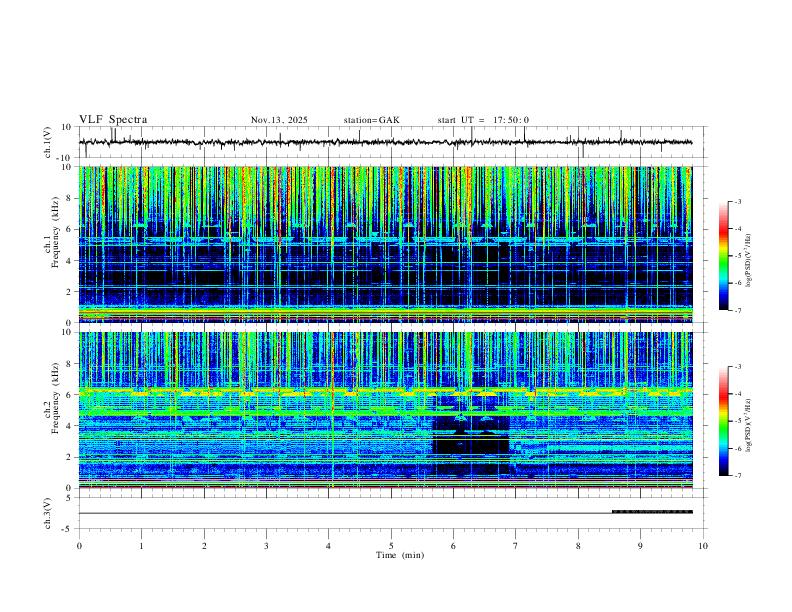
Task: Click time axis tick label "8"
Action: (578, 546)
